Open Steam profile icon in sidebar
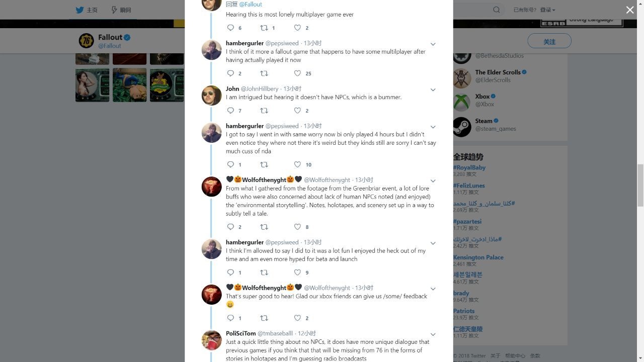The width and height of the screenshot is (644, 362). (x=462, y=127)
